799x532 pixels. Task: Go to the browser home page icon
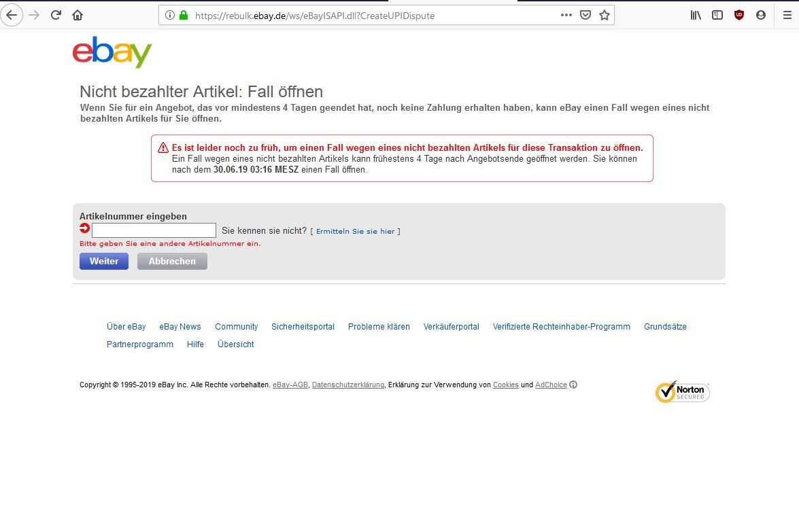tap(78, 15)
